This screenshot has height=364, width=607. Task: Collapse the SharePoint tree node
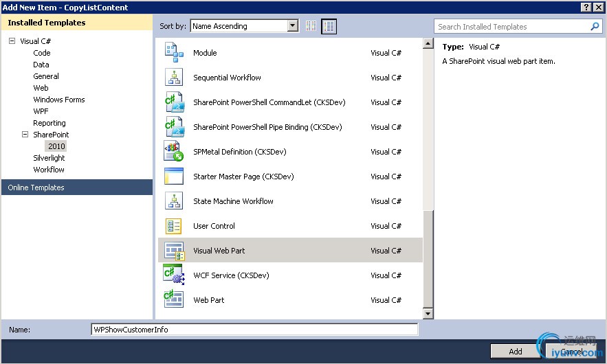coord(25,134)
